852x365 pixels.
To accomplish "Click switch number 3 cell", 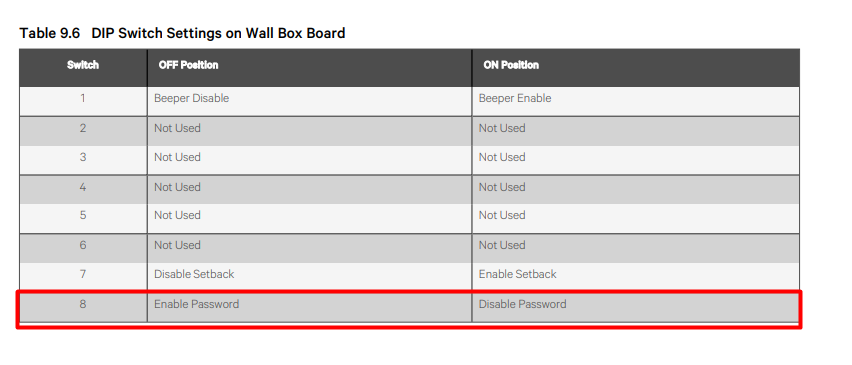I will pyautogui.click(x=83, y=160).
